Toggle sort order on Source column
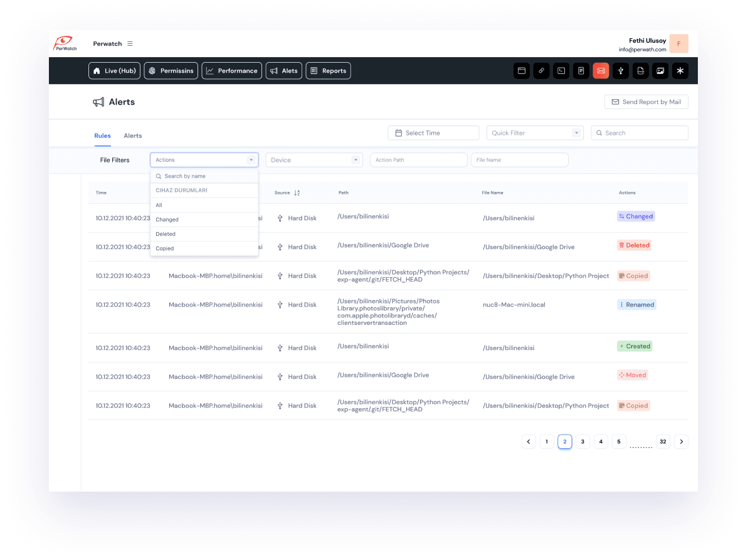The image size is (738, 560). [x=297, y=193]
